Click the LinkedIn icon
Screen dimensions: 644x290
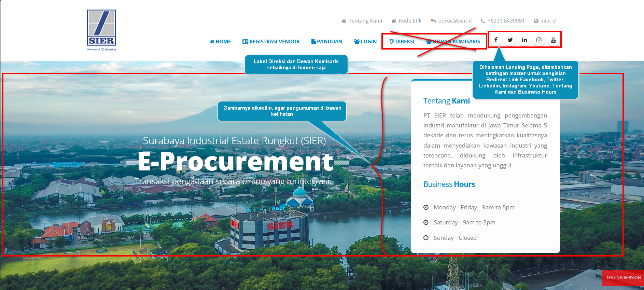point(524,40)
